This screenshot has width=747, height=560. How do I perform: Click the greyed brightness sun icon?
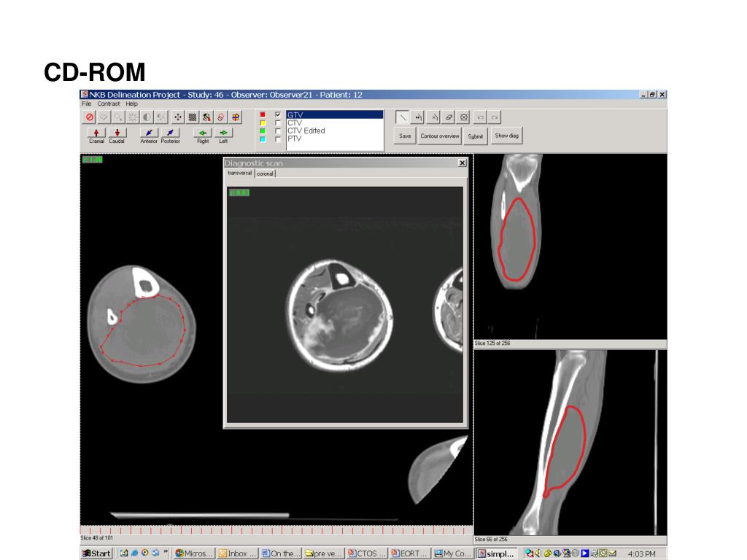click(133, 117)
